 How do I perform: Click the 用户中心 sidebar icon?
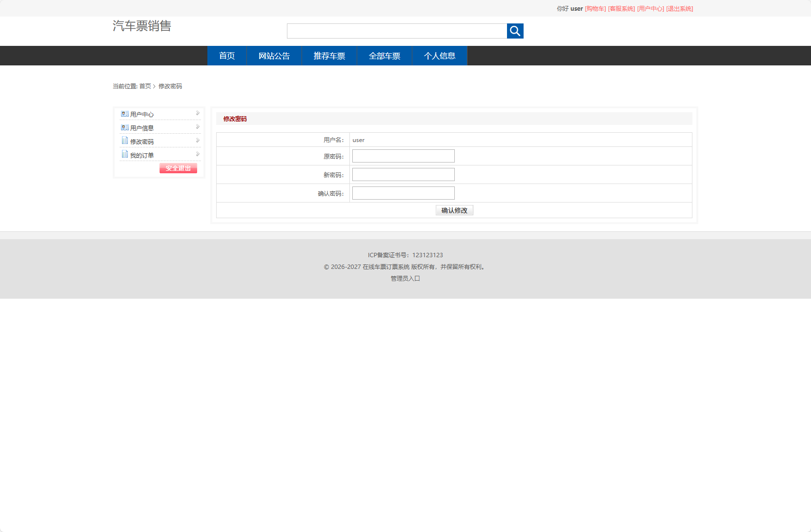tap(125, 114)
